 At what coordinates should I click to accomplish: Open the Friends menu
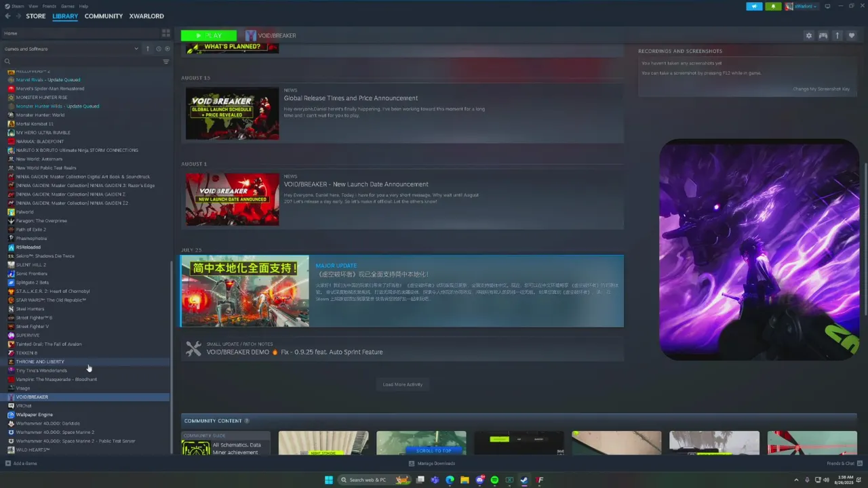(x=50, y=6)
